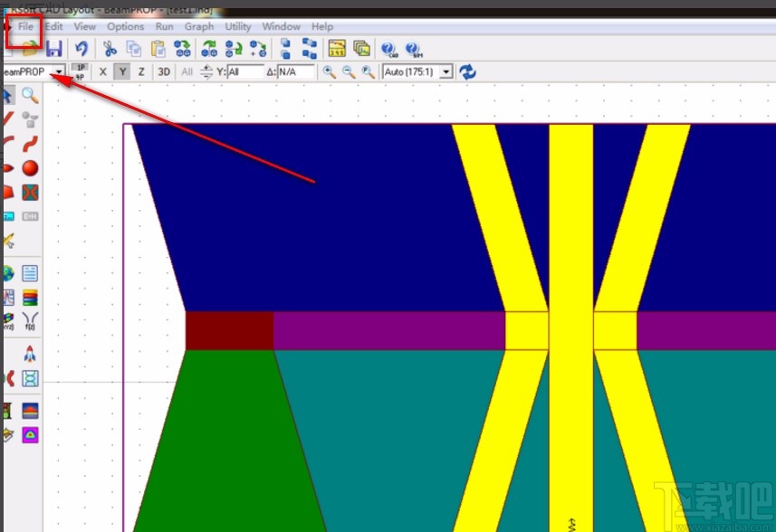This screenshot has width=776, height=532.
Task: Open the Graph menu
Action: pos(199,26)
